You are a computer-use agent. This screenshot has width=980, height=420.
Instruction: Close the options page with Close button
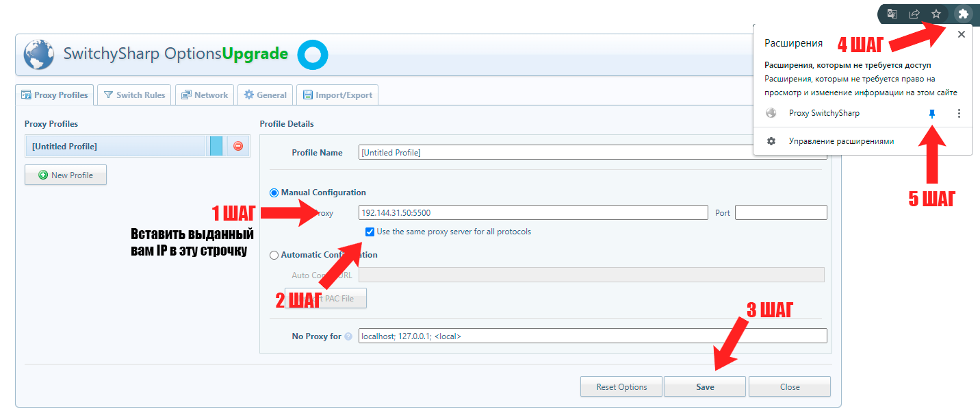(790, 387)
